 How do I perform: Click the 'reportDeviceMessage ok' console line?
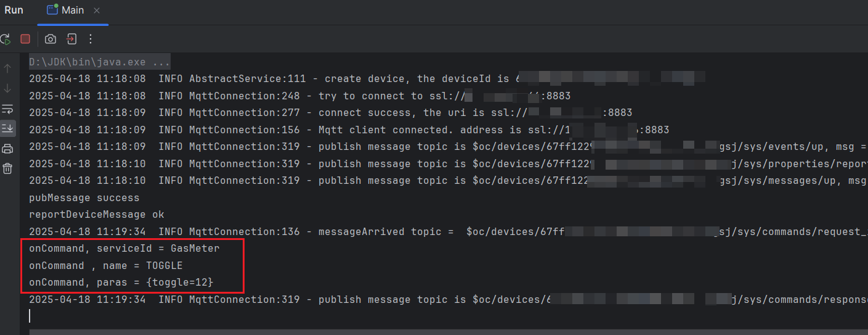(97, 215)
